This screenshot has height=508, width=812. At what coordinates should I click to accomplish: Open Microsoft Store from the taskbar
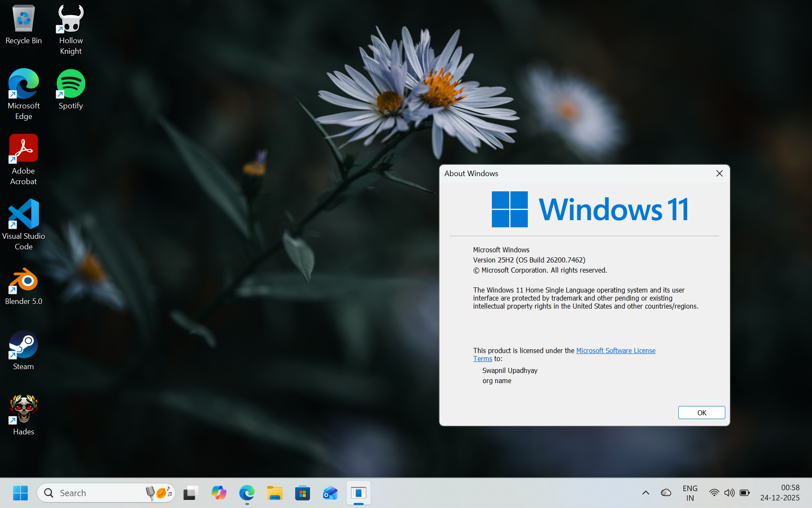302,493
